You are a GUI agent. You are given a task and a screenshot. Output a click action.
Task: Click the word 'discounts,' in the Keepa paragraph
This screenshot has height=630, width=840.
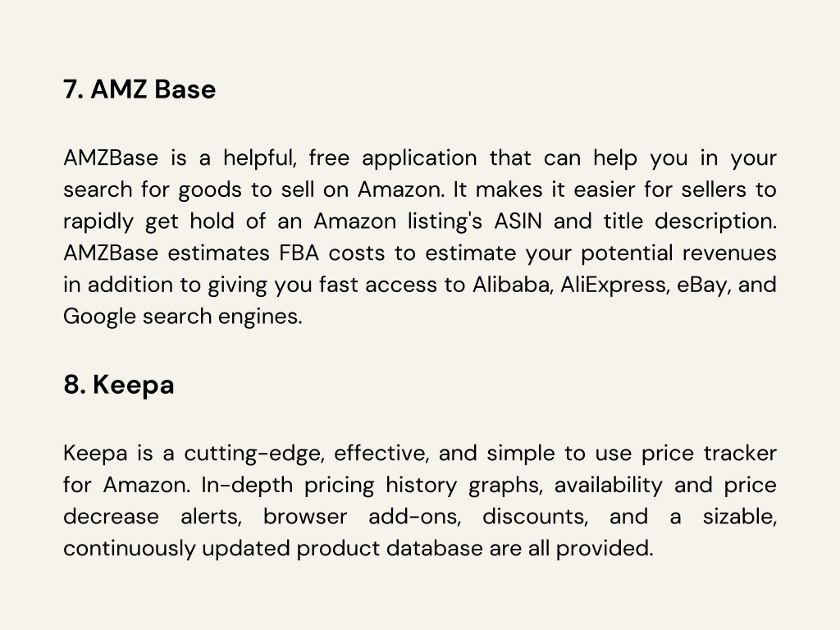pos(535,517)
